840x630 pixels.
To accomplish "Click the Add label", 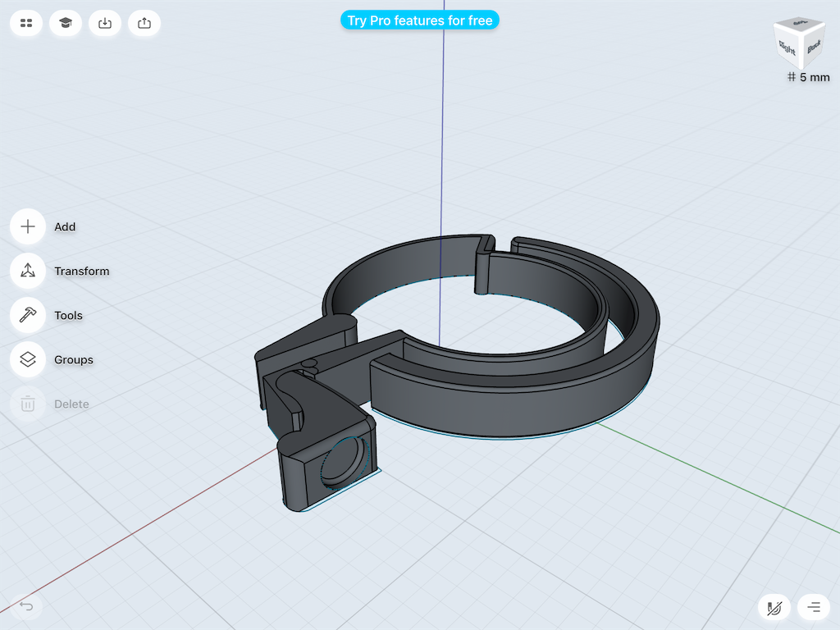I will (x=65, y=226).
